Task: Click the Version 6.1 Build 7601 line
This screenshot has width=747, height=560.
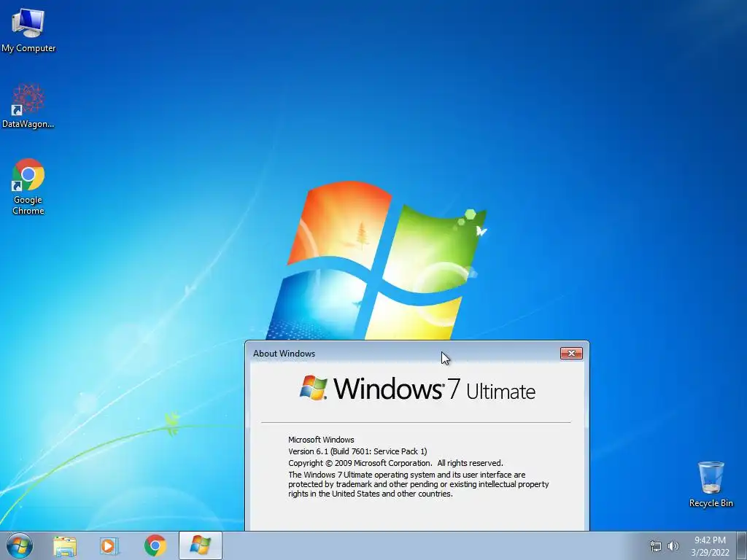Action: tap(357, 451)
